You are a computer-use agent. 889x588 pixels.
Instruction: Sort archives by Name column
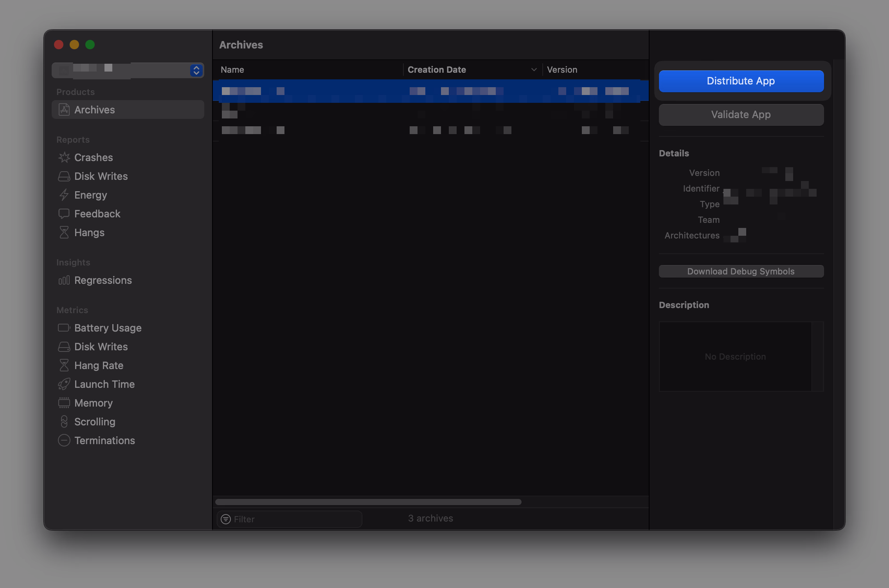click(x=232, y=70)
